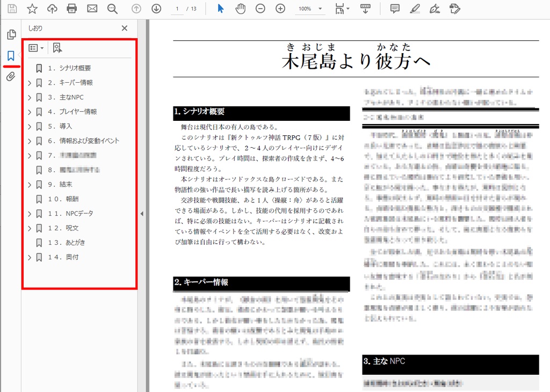Expand bookmark 6. 情報および変動イベント
This screenshot has width=550, height=392.
pyautogui.click(x=30, y=141)
